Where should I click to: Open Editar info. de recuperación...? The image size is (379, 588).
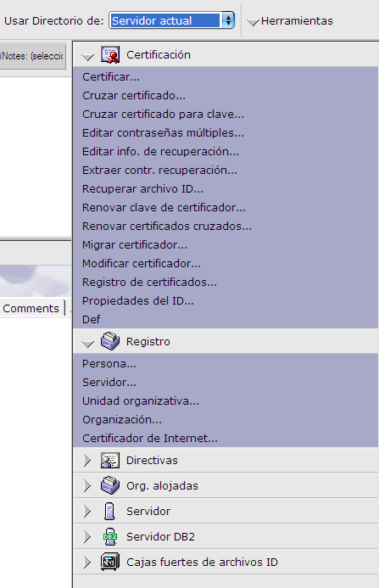click(160, 152)
